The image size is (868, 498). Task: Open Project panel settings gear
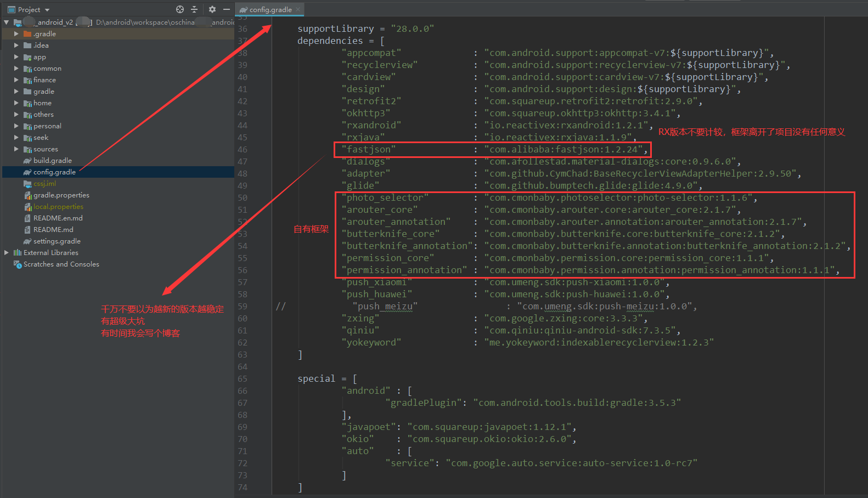[212, 9]
